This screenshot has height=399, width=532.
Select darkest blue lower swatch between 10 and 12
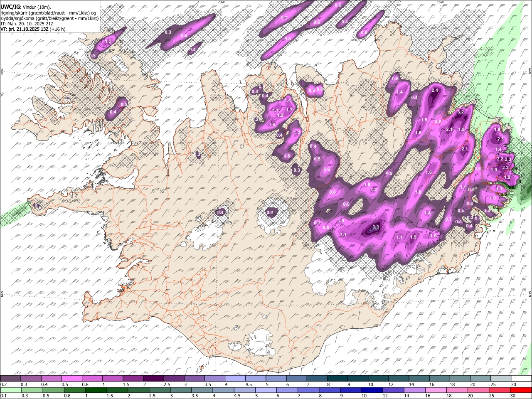tap(372, 390)
